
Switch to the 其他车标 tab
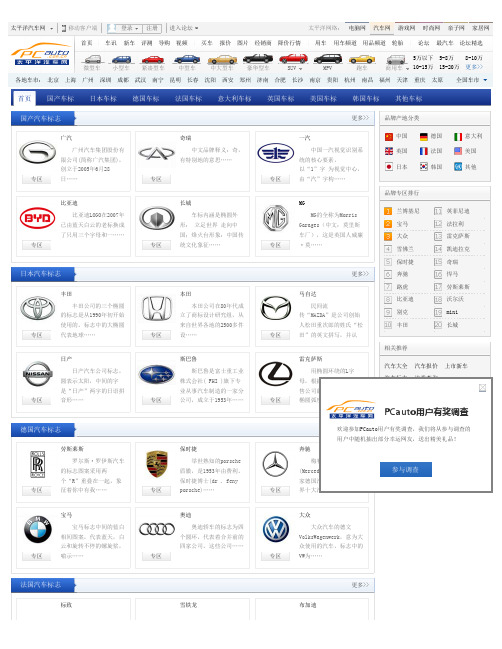(408, 99)
